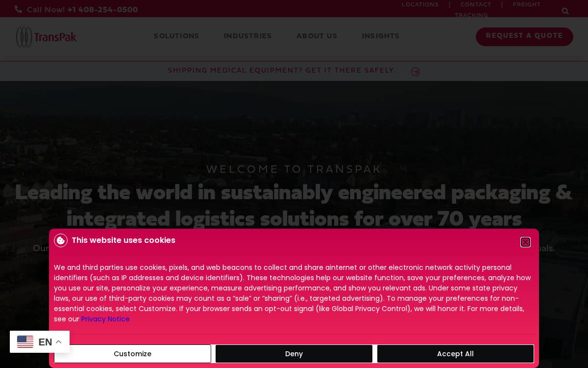The width and height of the screenshot is (588, 368).
Task: Click the search magnifier icon
Action: point(565,11)
